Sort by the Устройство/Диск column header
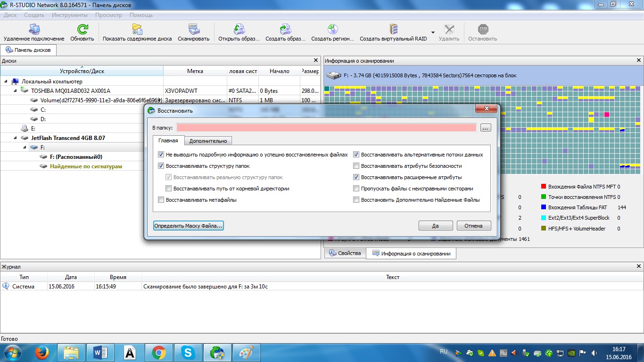Viewport: 644px width, 362px height. tap(82, 71)
